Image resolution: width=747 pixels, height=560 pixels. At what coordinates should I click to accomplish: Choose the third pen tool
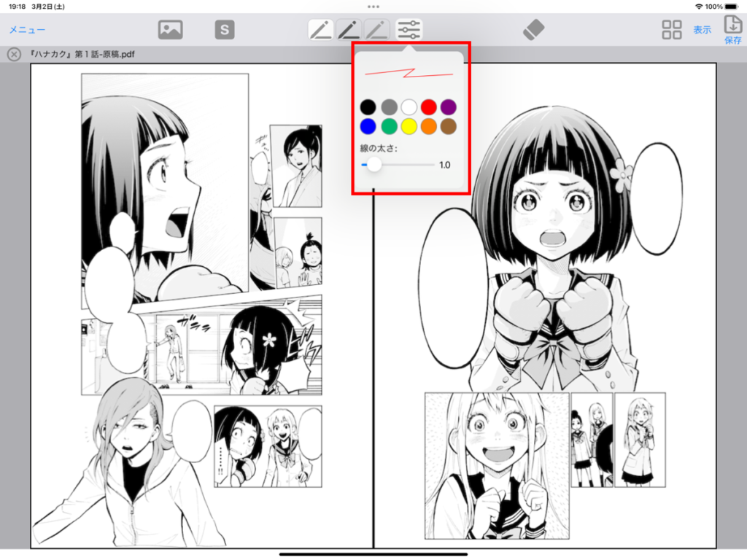pos(377,29)
